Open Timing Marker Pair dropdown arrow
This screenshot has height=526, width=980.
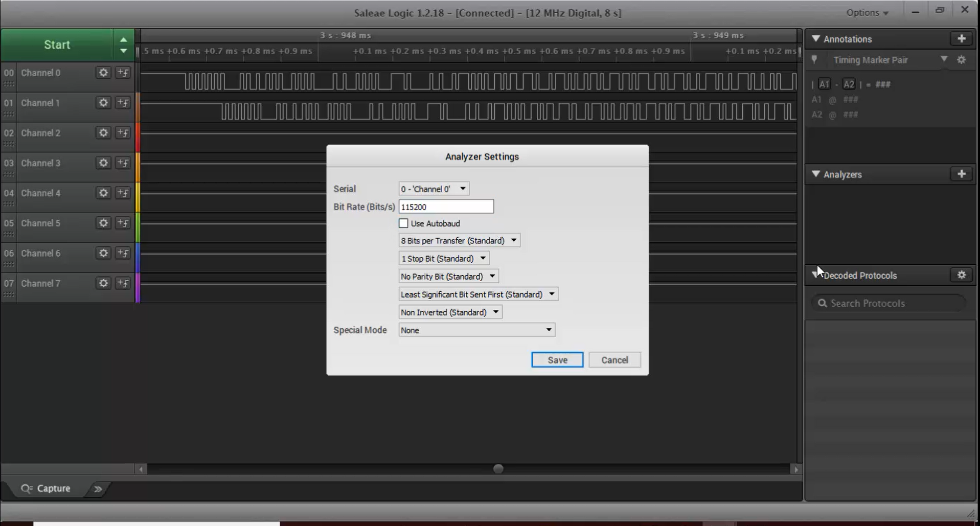pos(944,59)
